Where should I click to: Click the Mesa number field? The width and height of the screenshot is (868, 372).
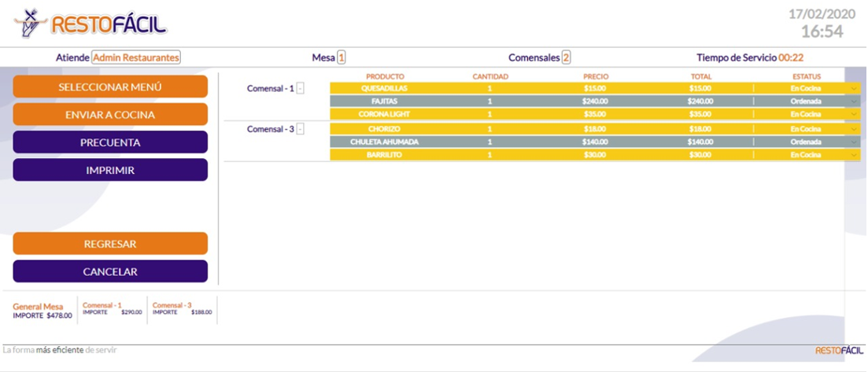coord(342,57)
